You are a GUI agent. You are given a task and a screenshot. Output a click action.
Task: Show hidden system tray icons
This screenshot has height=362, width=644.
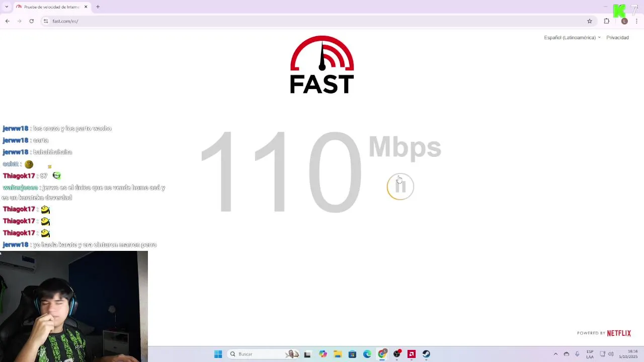click(555, 354)
